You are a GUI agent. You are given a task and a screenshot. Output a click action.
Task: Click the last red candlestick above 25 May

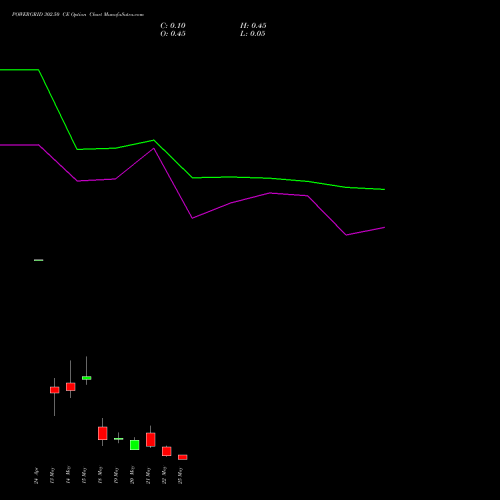pos(183,457)
